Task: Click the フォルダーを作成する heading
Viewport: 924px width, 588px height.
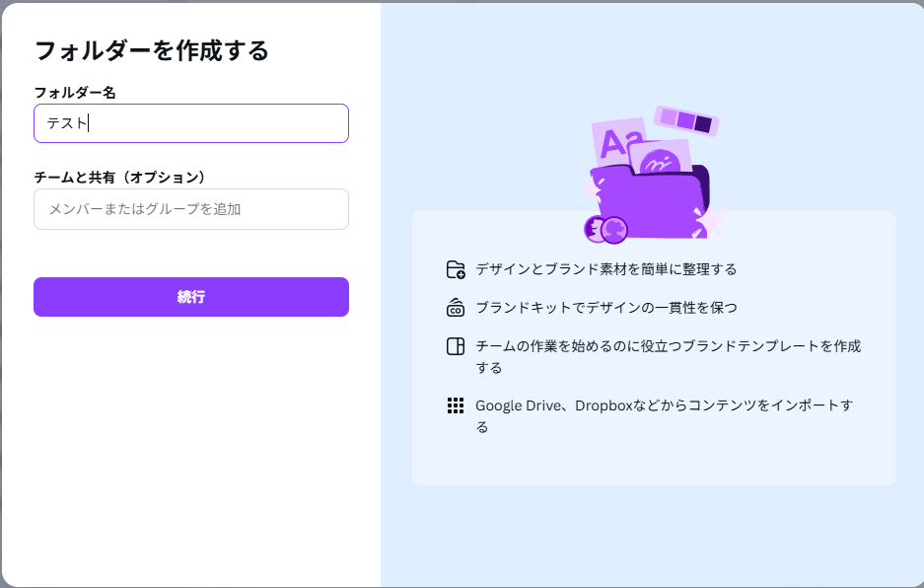Action: (x=152, y=50)
